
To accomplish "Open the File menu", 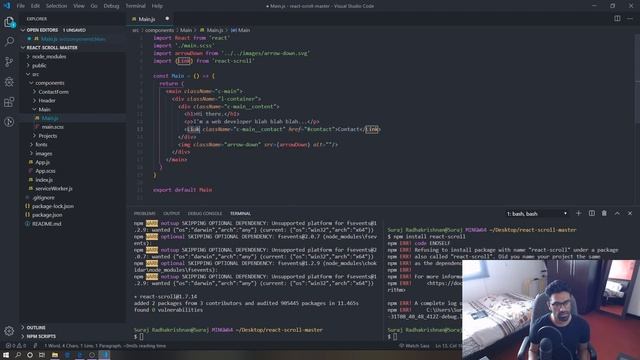I will pyautogui.click(x=21, y=6).
